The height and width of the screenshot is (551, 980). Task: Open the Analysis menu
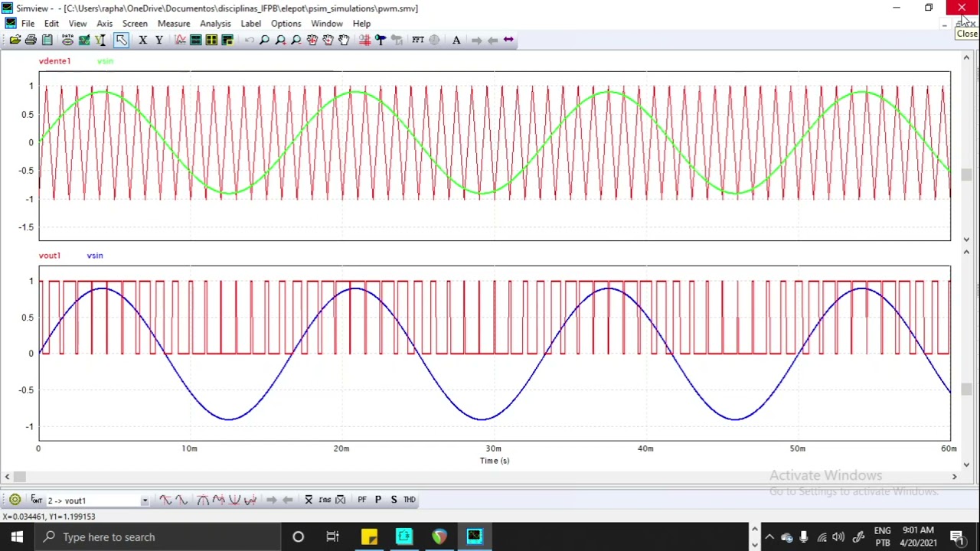pyautogui.click(x=215, y=23)
